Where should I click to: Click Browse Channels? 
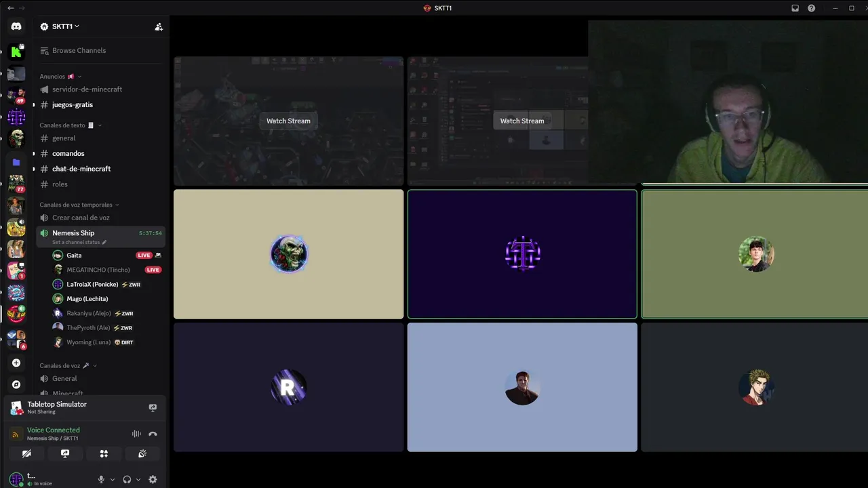click(100, 51)
